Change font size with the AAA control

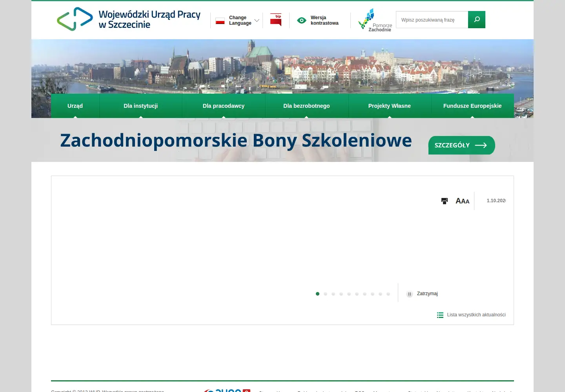(x=462, y=201)
